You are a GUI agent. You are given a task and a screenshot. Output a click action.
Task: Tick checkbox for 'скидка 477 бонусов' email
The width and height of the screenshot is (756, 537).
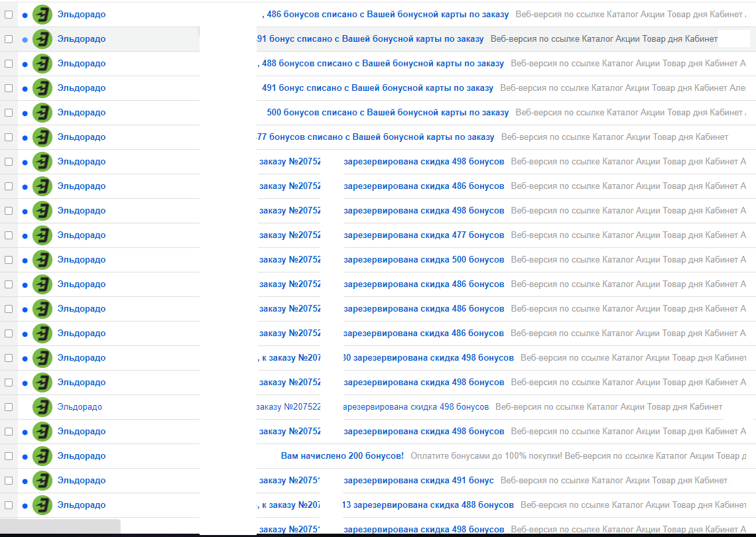9,235
